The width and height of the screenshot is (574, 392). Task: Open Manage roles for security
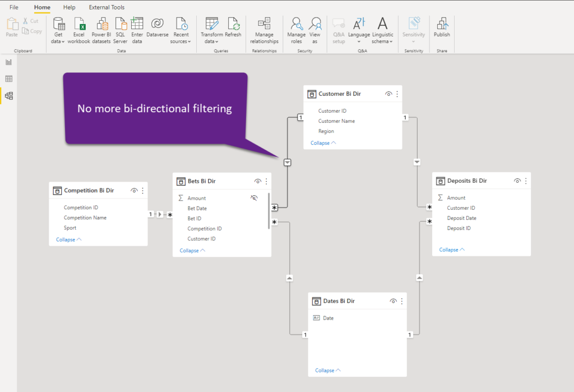(296, 31)
